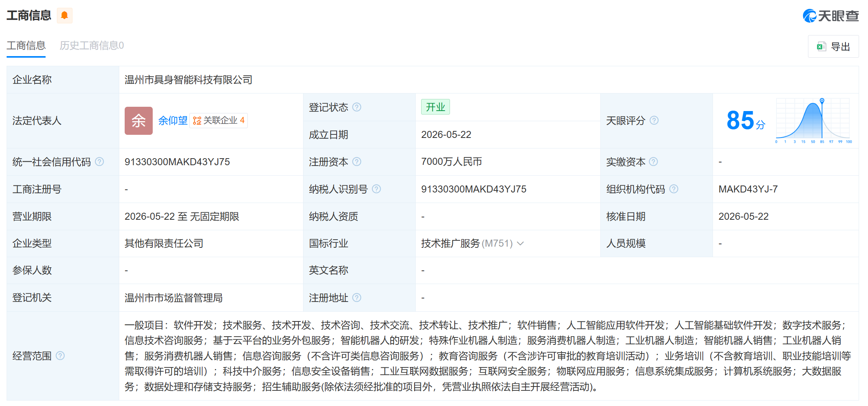Click help icon beside 统一社会信用代码
The width and height of the screenshot is (868, 406).
click(x=100, y=162)
